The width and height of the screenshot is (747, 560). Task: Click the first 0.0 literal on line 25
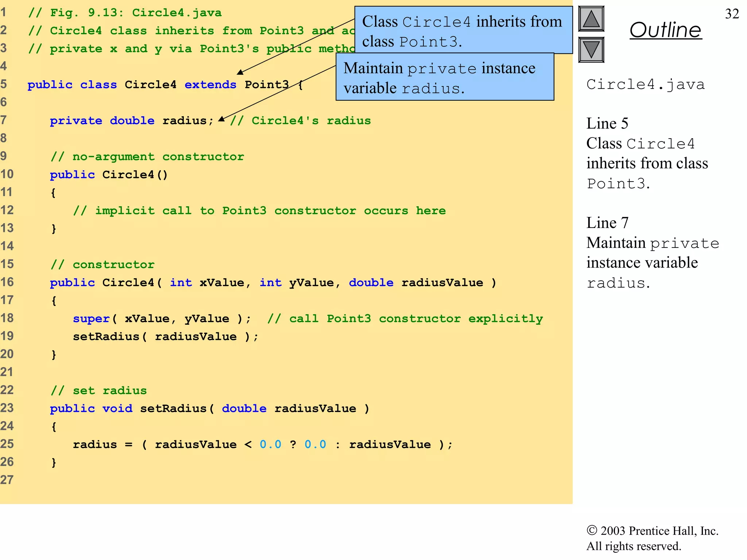coord(270,444)
